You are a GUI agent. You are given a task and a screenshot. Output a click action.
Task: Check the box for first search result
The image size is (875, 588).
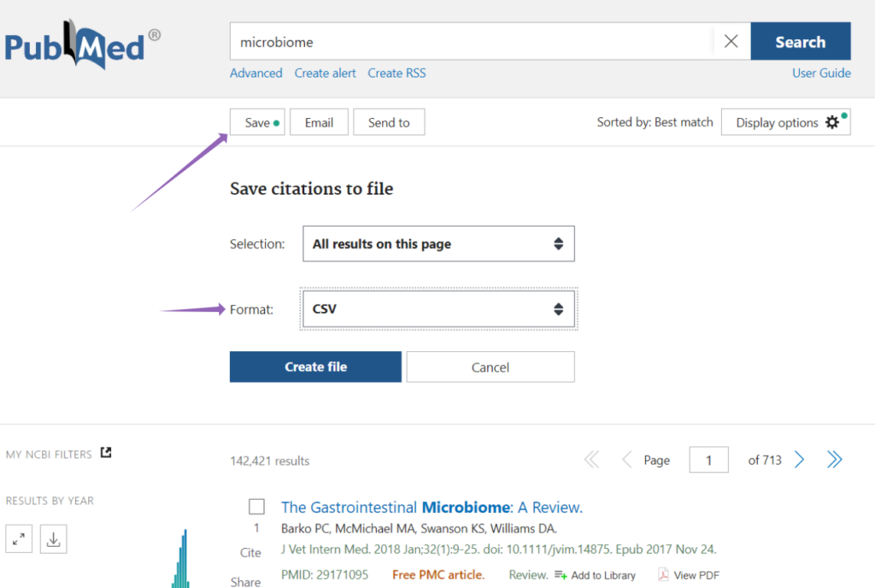(x=256, y=507)
